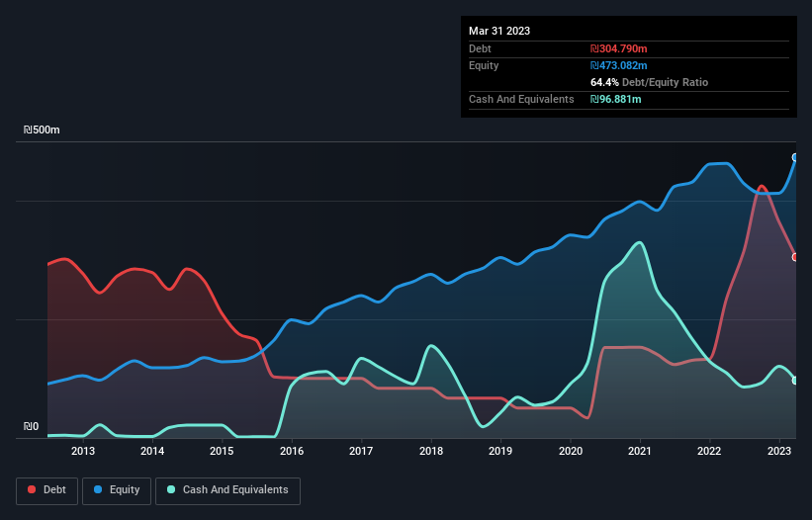Screen dimensions: 812x520
Task: Click the red Debt legend dot
Action: tap(32, 489)
